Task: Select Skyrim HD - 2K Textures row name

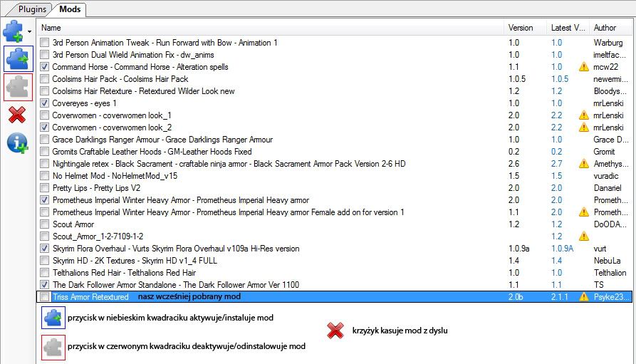Action: 135,261
